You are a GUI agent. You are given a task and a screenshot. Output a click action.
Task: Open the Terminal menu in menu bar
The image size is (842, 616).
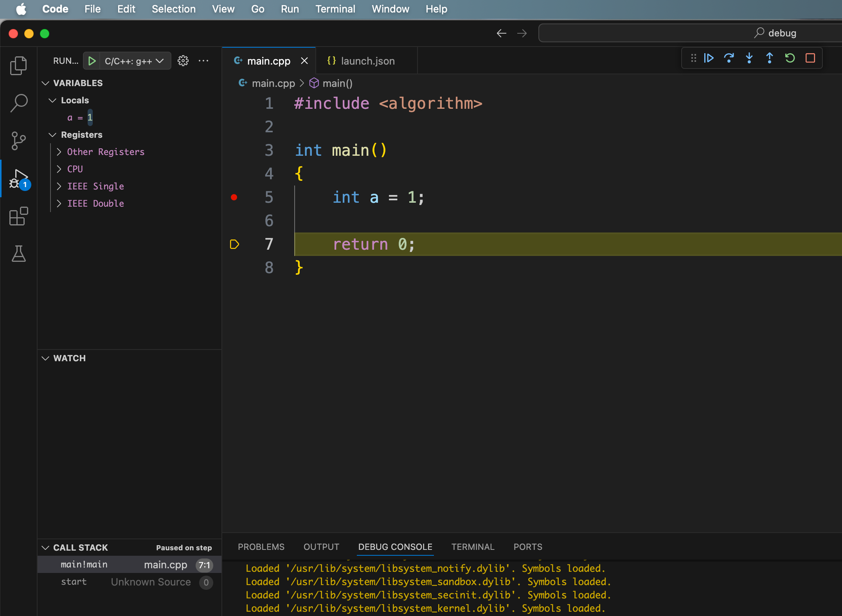(x=335, y=9)
